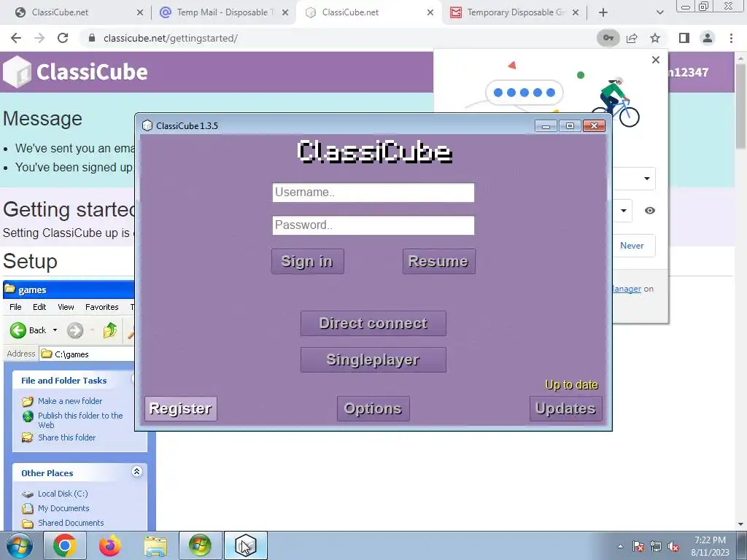Start Singleplayer mode
Image resolution: width=747 pixels, height=560 pixels.
(373, 359)
